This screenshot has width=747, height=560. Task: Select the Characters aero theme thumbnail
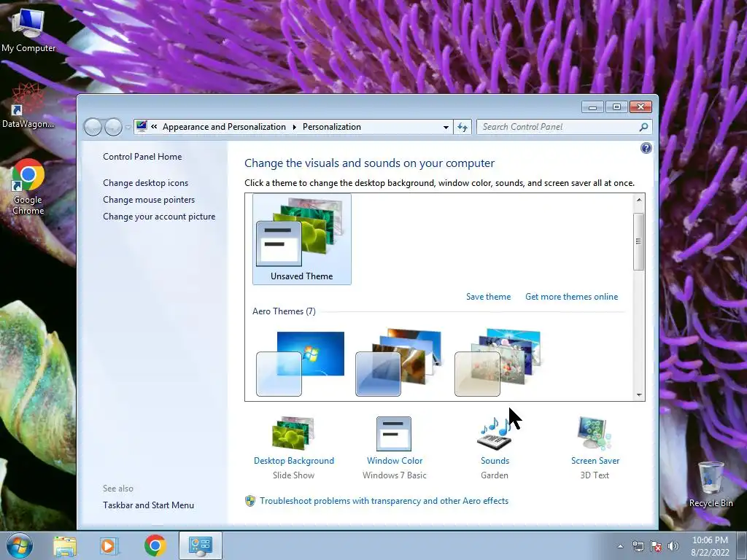coord(498,363)
